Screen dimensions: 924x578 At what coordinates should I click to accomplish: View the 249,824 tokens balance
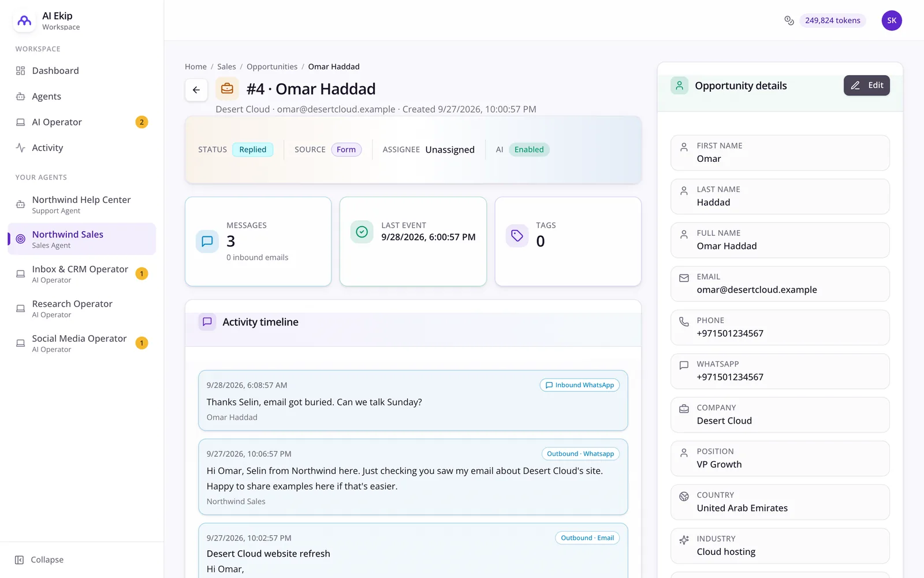[x=833, y=20]
